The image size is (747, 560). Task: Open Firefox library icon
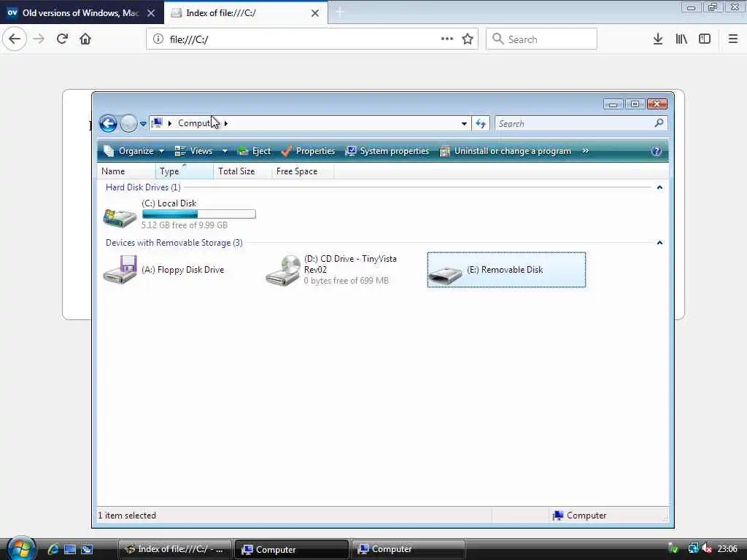point(681,39)
